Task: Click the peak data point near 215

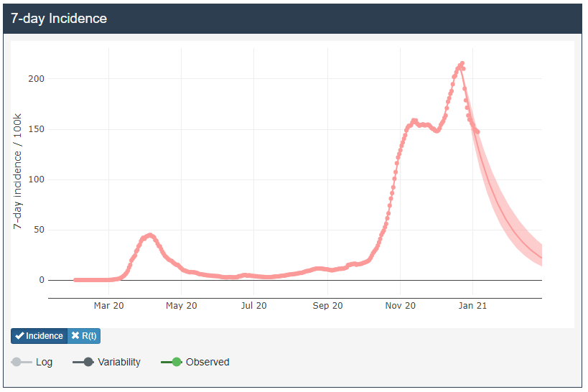Action: [462, 64]
